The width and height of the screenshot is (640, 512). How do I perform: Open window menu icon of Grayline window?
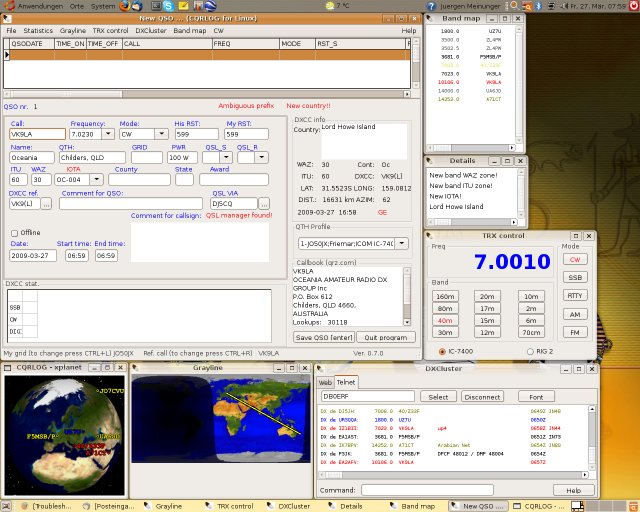pos(136,368)
